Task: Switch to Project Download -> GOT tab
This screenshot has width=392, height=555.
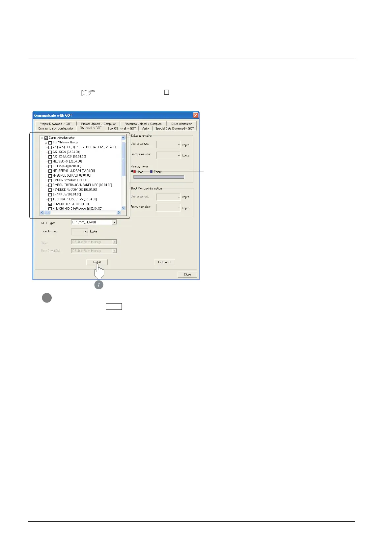Action: click(x=56, y=124)
